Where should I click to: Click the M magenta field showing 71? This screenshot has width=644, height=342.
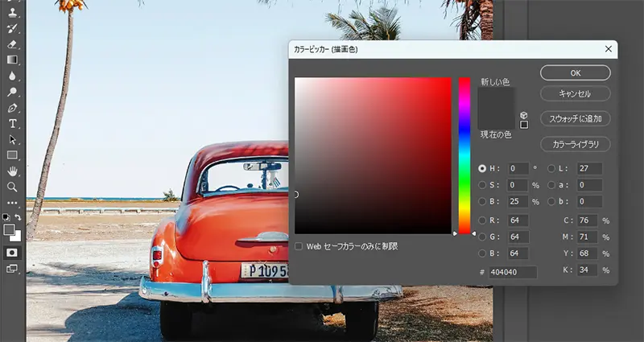[x=588, y=237]
